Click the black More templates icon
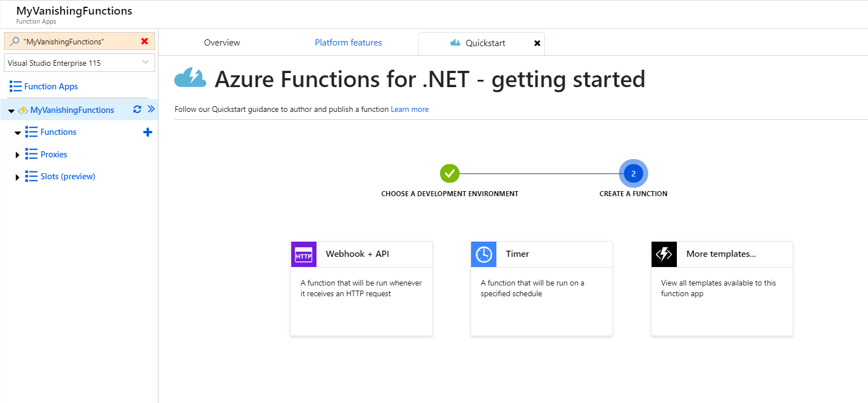868x403 pixels. (x=664, y=254)
